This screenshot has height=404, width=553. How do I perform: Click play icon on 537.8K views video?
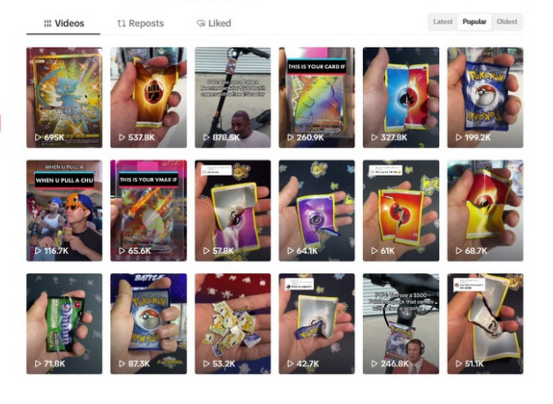pos(122,137)
